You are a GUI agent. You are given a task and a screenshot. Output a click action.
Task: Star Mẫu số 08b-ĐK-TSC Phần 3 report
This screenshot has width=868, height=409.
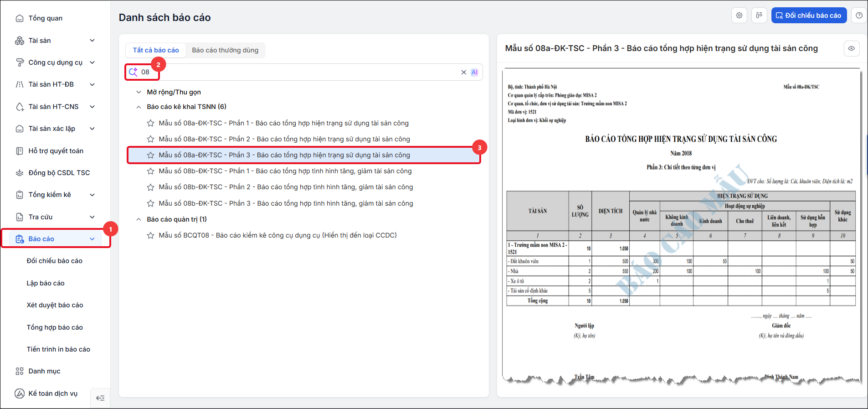pos(150,203)
